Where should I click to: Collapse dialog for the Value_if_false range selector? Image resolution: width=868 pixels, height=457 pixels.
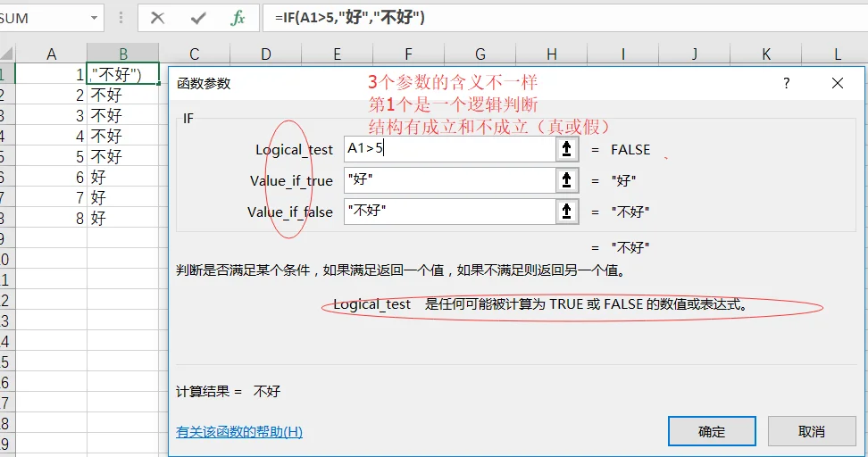point(567,212)
